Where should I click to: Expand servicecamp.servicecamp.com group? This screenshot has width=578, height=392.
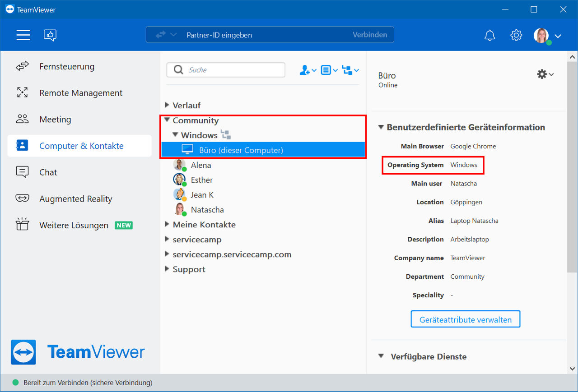(167, 254)
